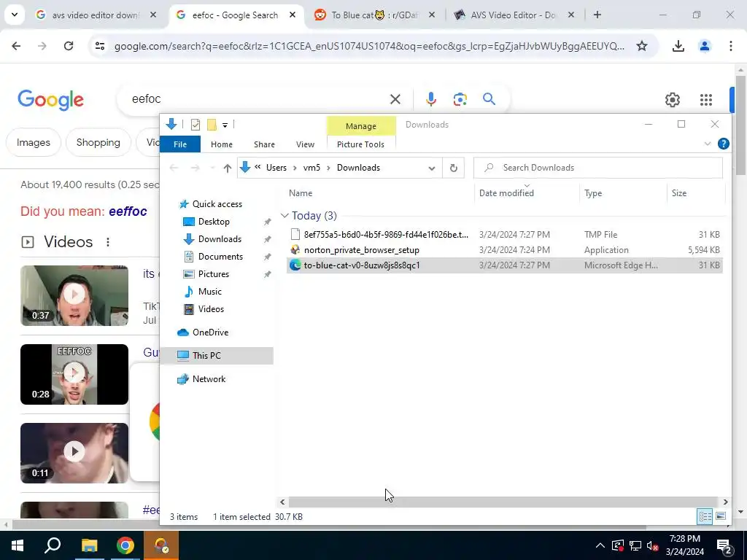Open the Share ribbon tab
The image size is (747, 560).
point(264,144)
